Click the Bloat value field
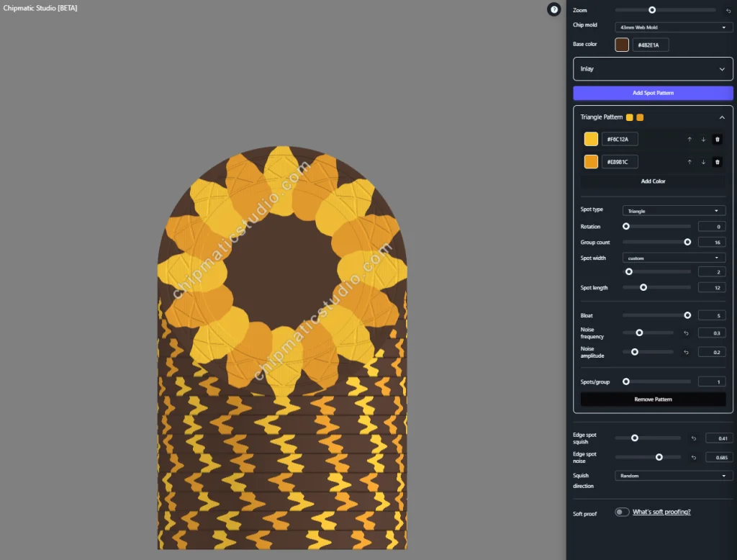The width and height of the screenshot is (737, 560). pos(712,315)
